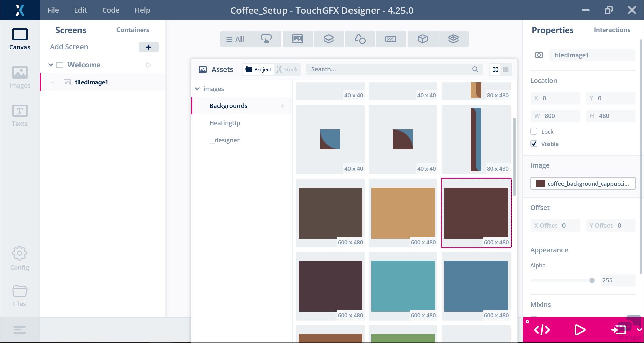Select tiledImage1 in the tree

[x=103, y=82]
